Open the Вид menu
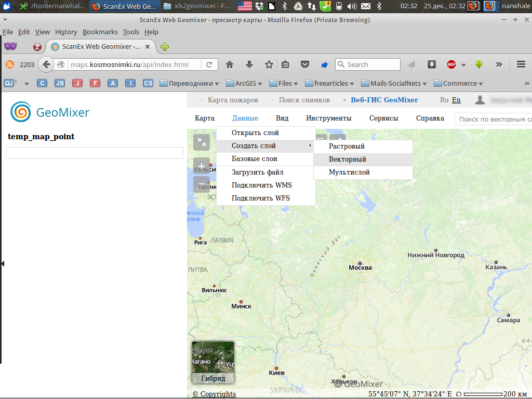The width and height of the screenshot is (532, 399). pos(282,118)
